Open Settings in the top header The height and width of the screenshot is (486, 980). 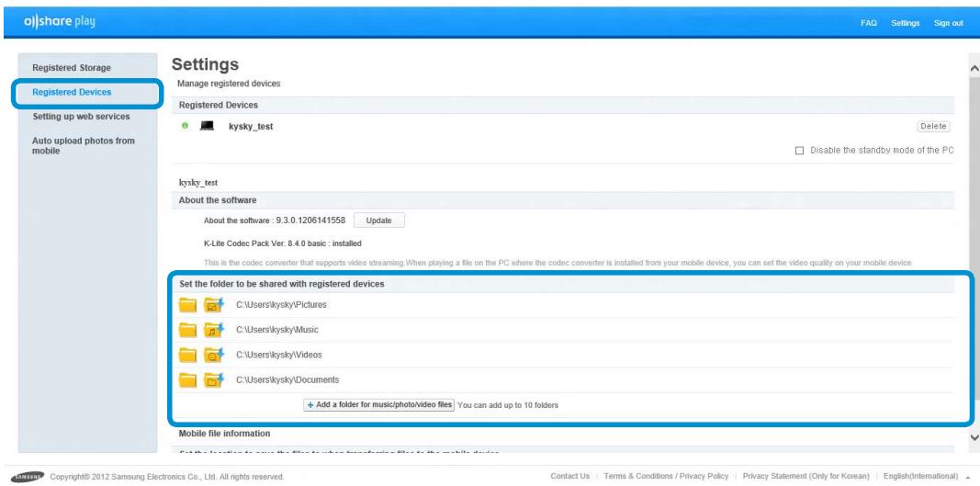coord(905,23)
